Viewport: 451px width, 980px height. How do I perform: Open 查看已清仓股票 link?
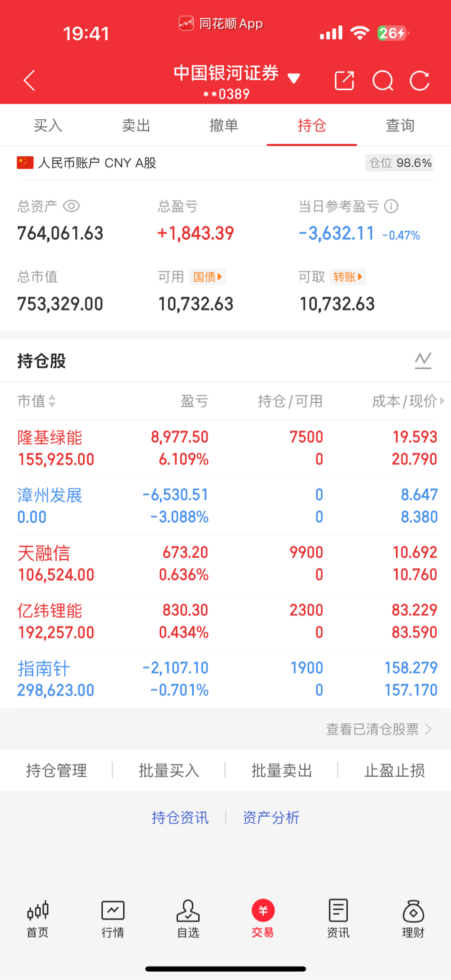pyautogui.click(x=379, y=729)
